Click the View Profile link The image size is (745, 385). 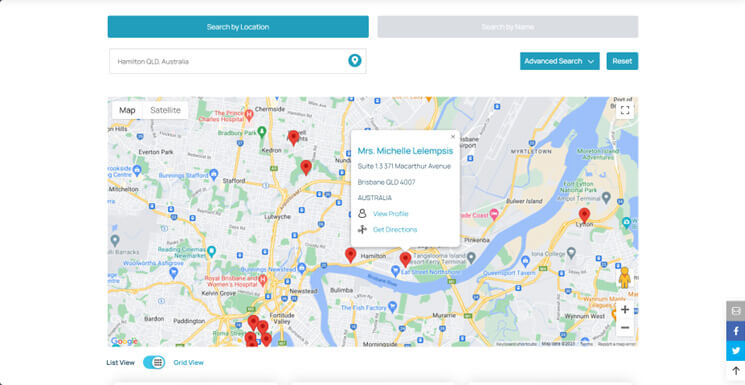pyautogui.click(x=391, y=214)
